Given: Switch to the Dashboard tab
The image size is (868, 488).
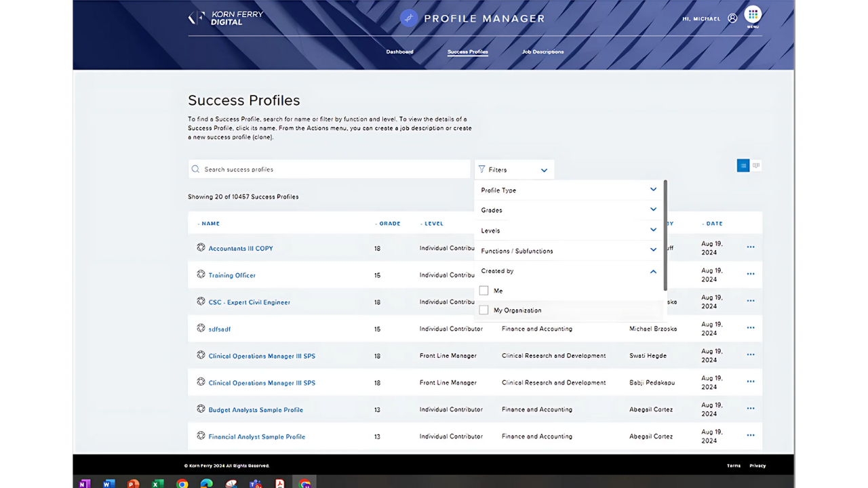Looking at the screenshot, I should point(399,52).
